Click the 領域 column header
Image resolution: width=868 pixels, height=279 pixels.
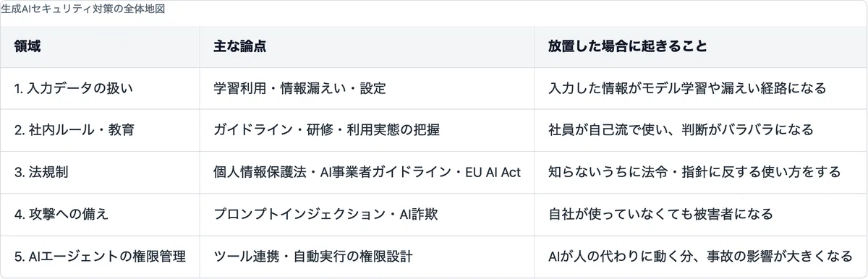[101, 46]
